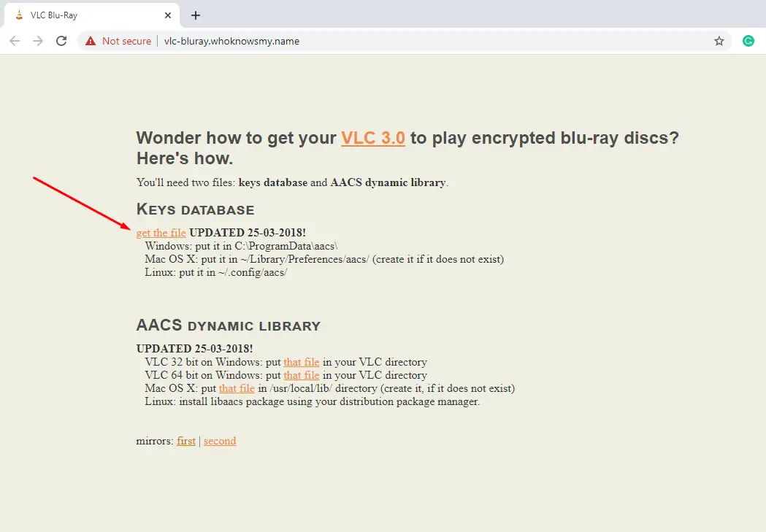
Task: Click the Mac OS X ~/Library/Preferences/aacs/ line
Action: (324, 259)
